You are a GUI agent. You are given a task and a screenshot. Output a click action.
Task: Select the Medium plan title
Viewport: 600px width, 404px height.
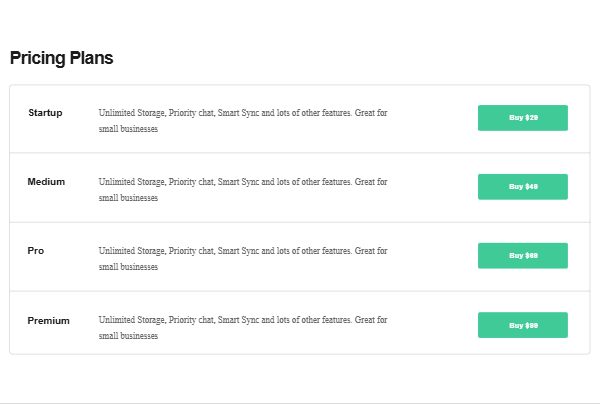click(46, 182)
